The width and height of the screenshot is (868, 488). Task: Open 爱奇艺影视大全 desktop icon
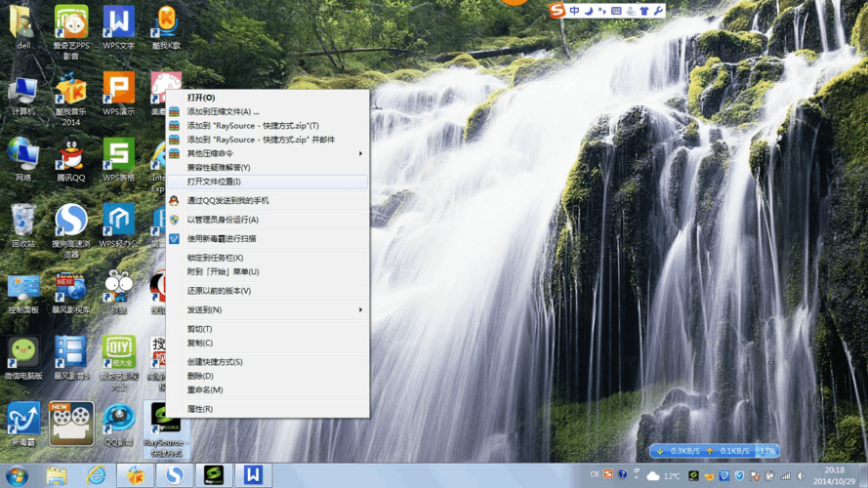[x=118, y=362]
